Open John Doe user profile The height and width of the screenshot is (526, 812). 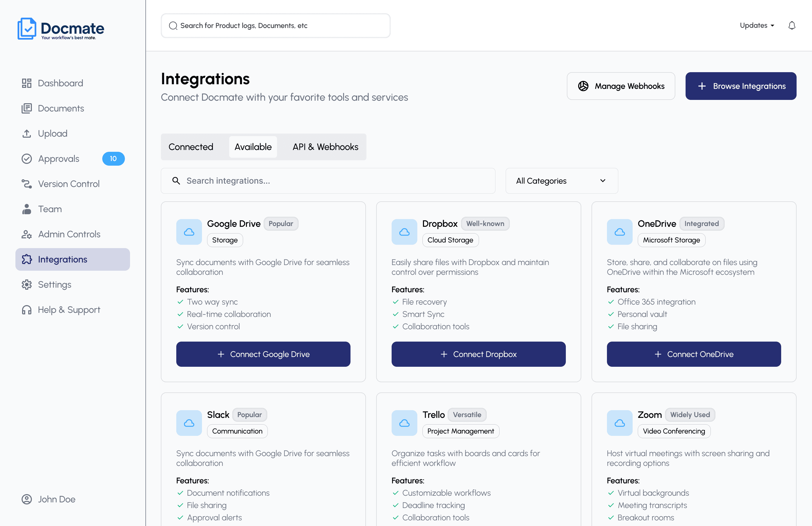pyautogui.click(x=49, y=499)
